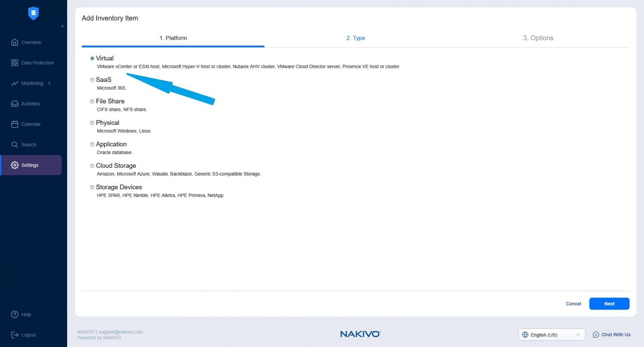Open the Search menu label
Image resolution: width=644 pixels, height=347 pixels.
click(x=29, y=145)
